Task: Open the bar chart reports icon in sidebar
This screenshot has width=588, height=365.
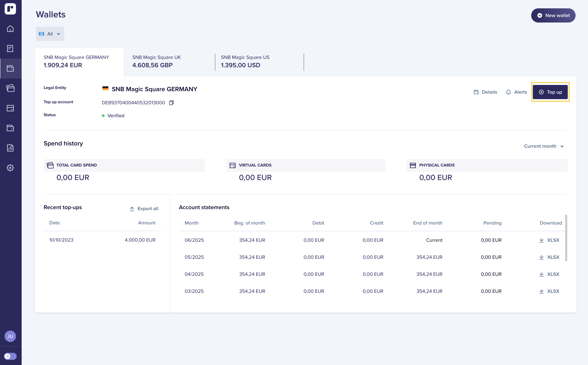Action: (10, 148)
